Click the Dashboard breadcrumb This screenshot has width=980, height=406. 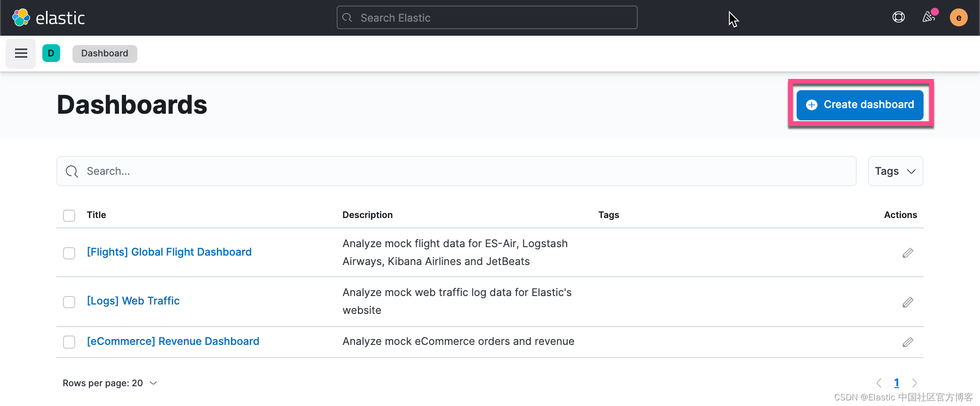[x=104, y=54]
